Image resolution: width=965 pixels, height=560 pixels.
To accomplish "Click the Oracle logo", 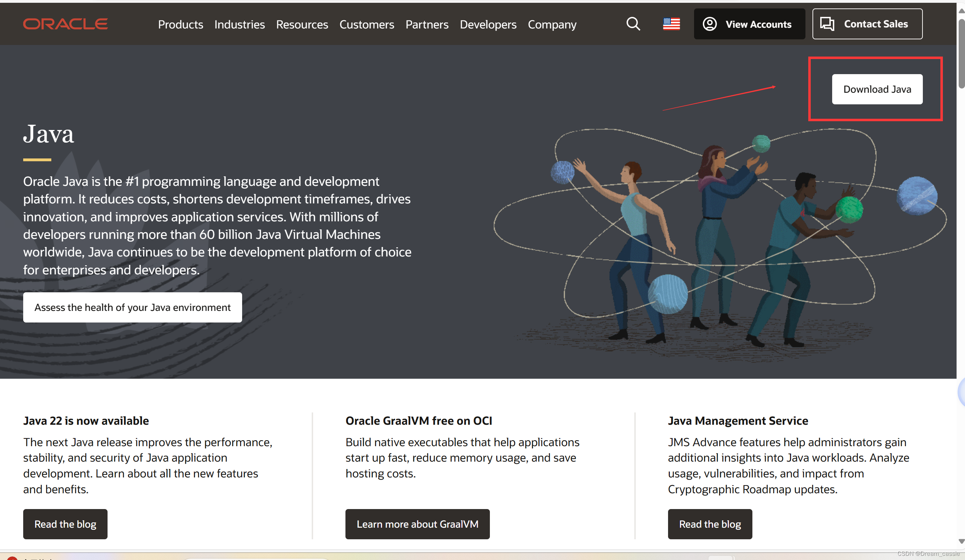I will (65, 24).
